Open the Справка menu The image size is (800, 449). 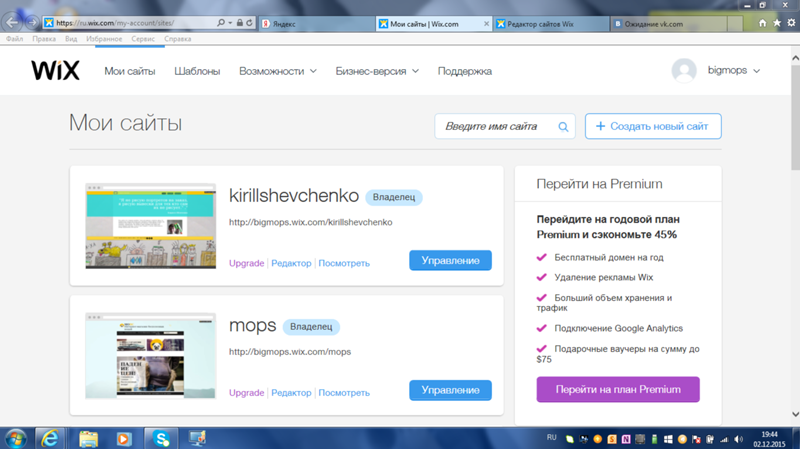pyautogui.click(x=178, y=39)
